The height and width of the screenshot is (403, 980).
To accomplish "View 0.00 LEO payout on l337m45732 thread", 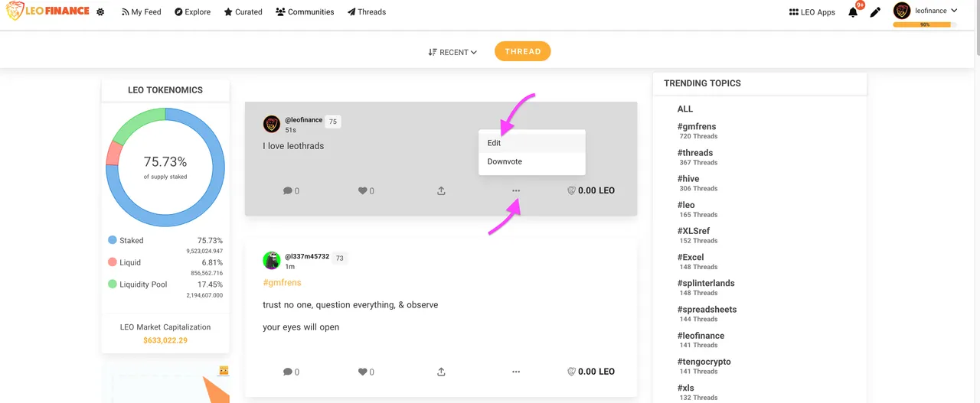I will point(590,372).
